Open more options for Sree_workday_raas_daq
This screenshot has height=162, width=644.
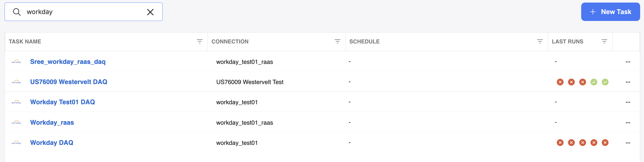coord(628,62)
